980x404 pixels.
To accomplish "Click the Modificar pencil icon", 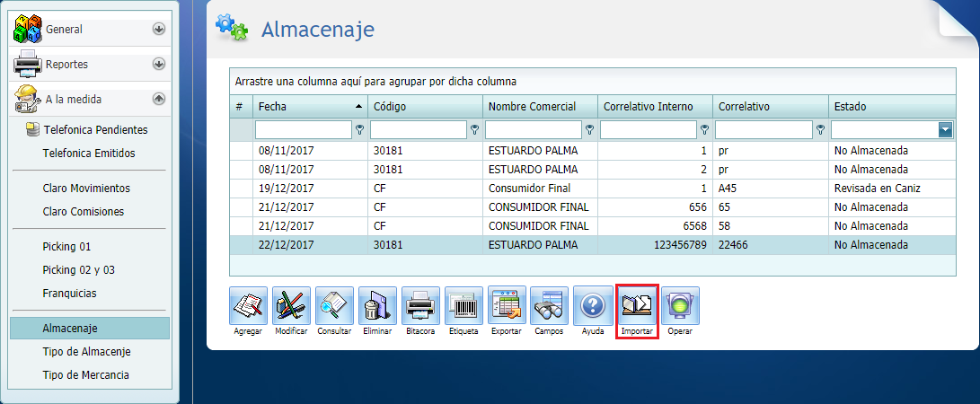I will point(291,306).
